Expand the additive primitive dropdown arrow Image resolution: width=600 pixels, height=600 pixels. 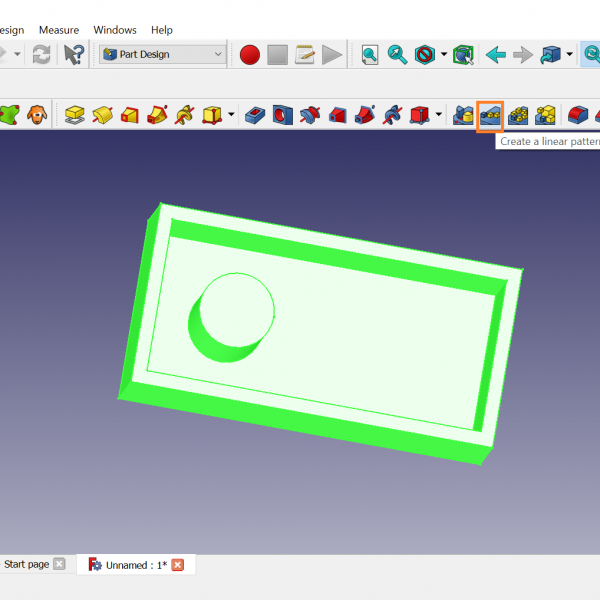pos(232,115)
